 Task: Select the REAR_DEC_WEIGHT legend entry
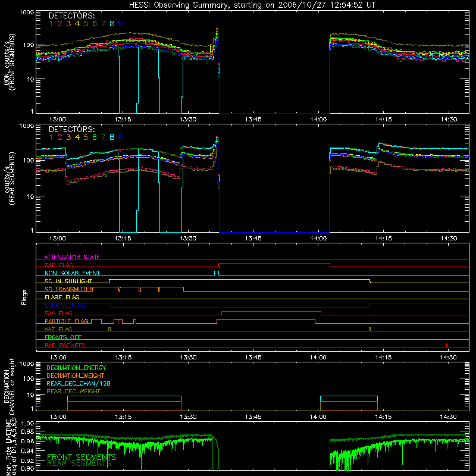[x=73, y=392]
